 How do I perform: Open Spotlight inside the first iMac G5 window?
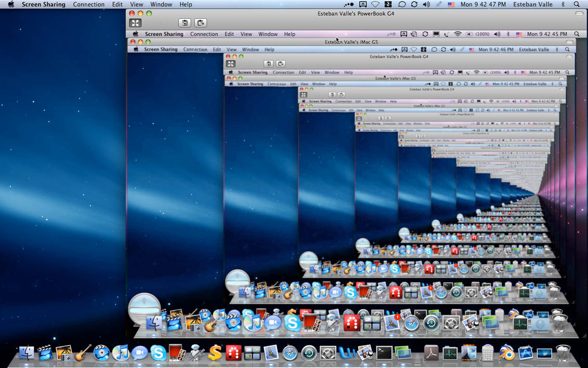tap(567, 49)
